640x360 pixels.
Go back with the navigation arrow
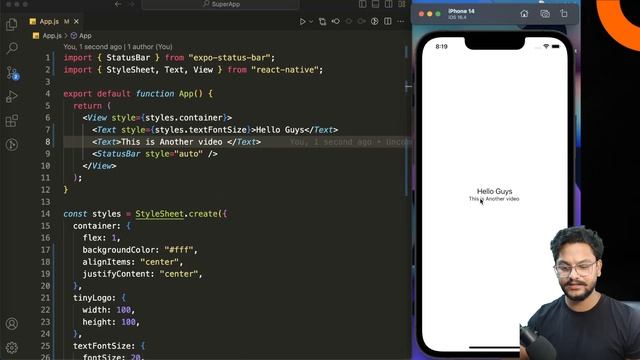tap(118, 4)
